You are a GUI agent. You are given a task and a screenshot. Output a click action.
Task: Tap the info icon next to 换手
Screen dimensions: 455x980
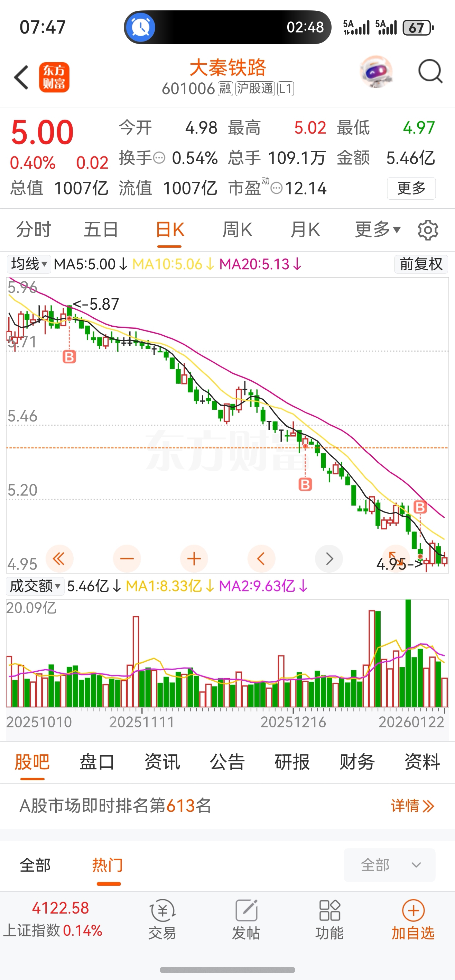click(159, 157)
